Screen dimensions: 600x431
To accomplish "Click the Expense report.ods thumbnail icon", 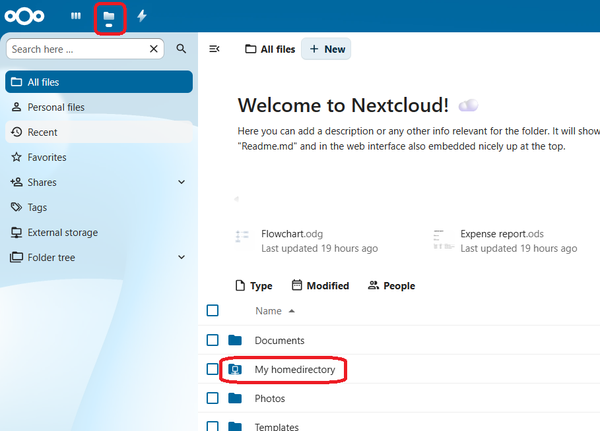I will [443, 239].
